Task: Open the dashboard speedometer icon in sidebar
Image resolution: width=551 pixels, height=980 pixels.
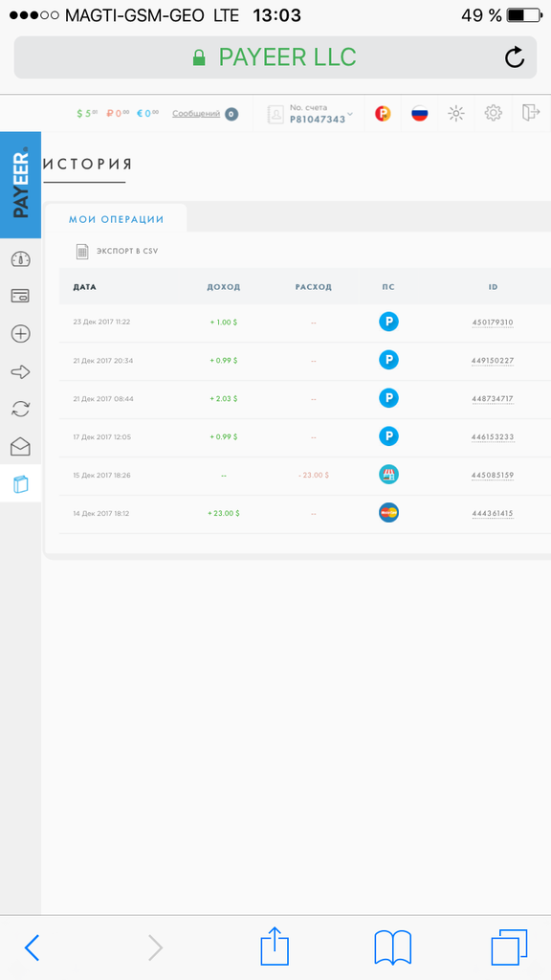Action: 21,258
